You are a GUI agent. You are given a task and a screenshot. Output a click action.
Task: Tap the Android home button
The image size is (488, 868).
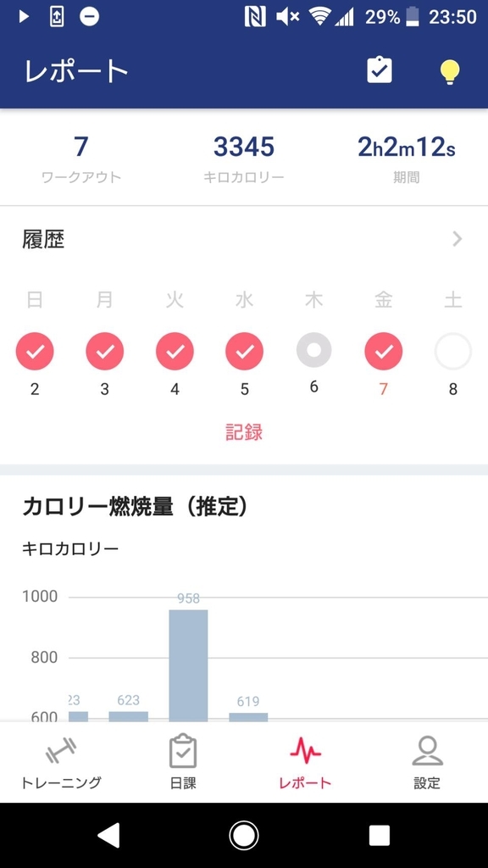pyautogui.click(x=244, y=835)
